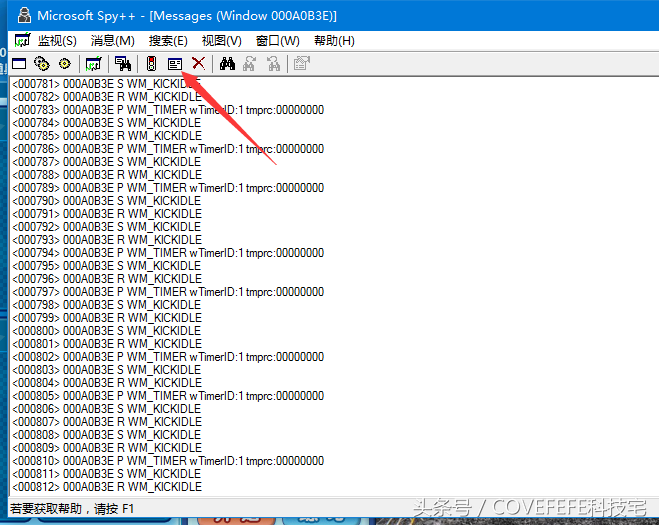
Task: Open the 消息(M) menu
Action: pos(112,41)
